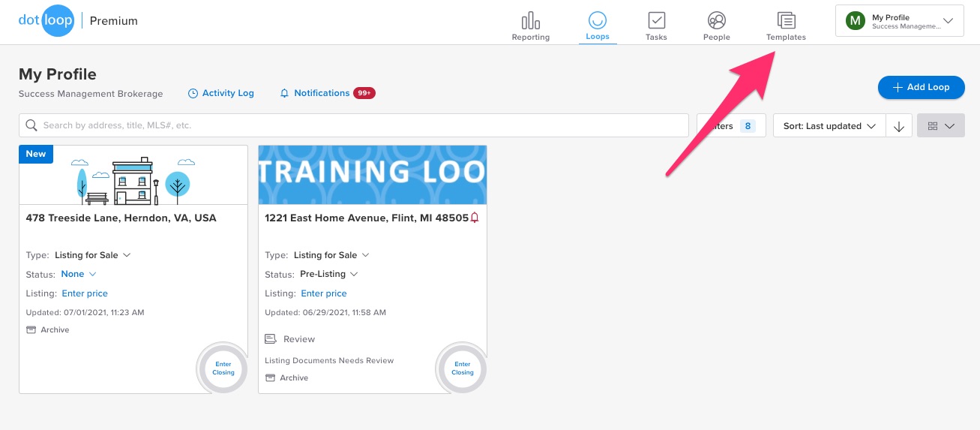The image size is (980, 430).
Task: Open the Activity Log link
Action: pyautogui.click(x=221, y=93)
